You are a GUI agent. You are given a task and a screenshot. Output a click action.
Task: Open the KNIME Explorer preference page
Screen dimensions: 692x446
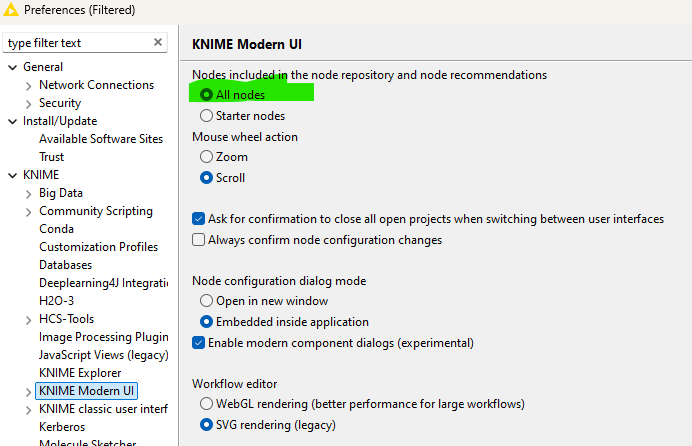[x=79, y=373]
